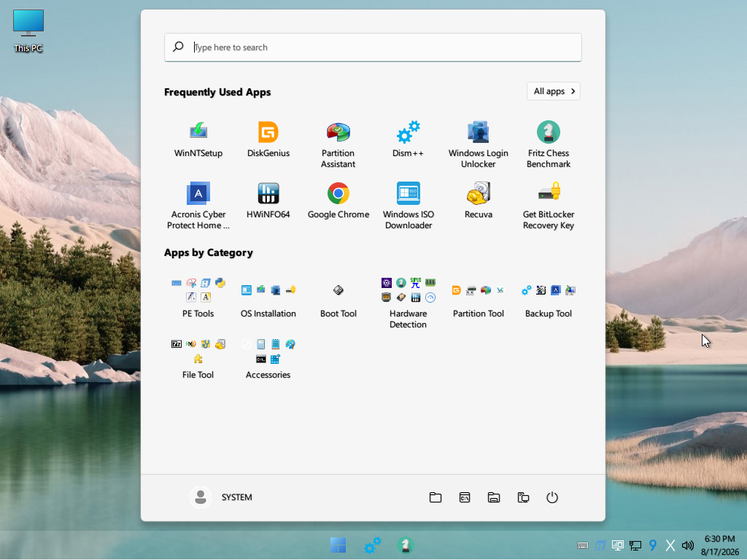Open the file explorer folder icon in start footer
The height and width of the screenshot is (560, 747).
coord(436,497)
